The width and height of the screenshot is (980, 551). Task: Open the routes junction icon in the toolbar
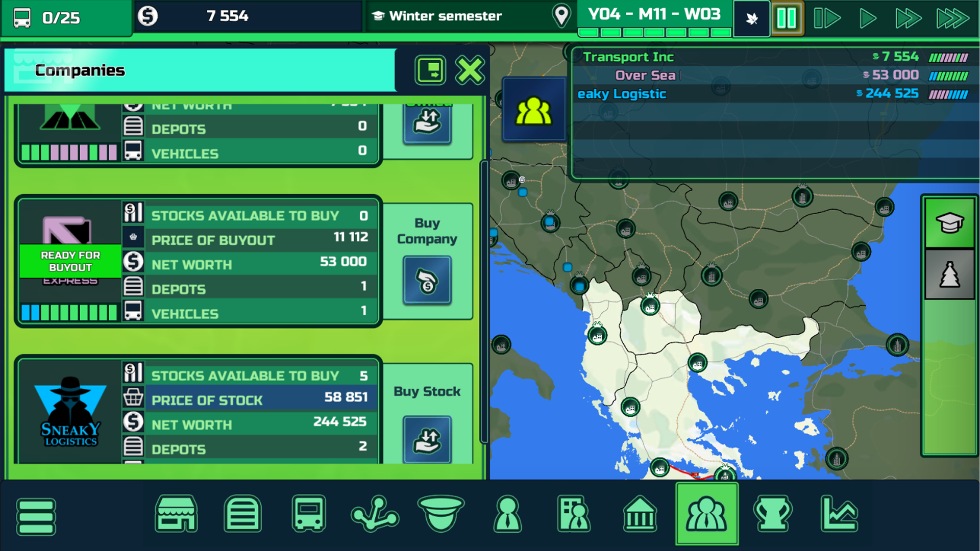pyautogui.click(x=375, y=514)
